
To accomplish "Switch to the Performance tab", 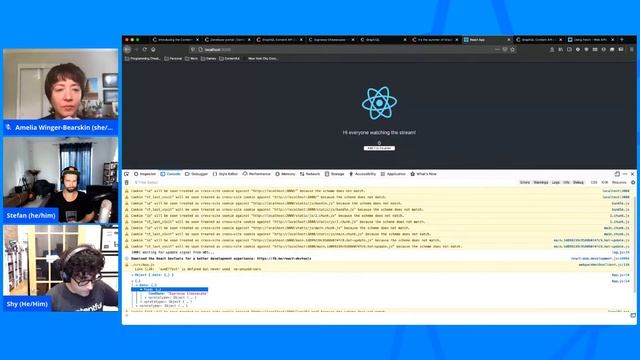I will [x=256, y=174].
